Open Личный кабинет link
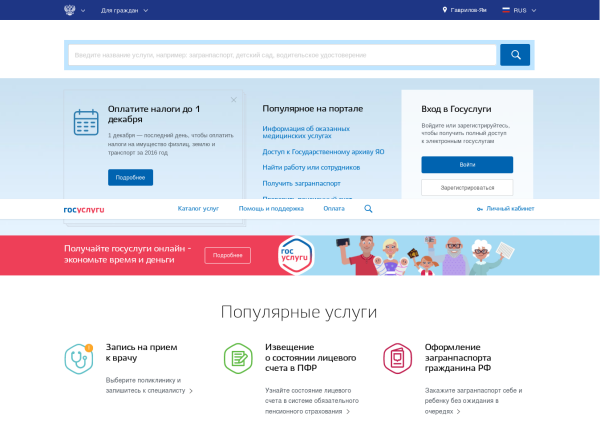Image resolution: width=600 pixels, height=434 pixels. pos(510,209)
